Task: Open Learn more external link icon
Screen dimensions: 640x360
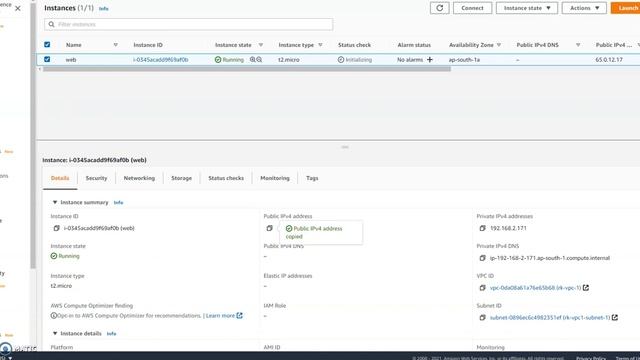Action: 240,316
